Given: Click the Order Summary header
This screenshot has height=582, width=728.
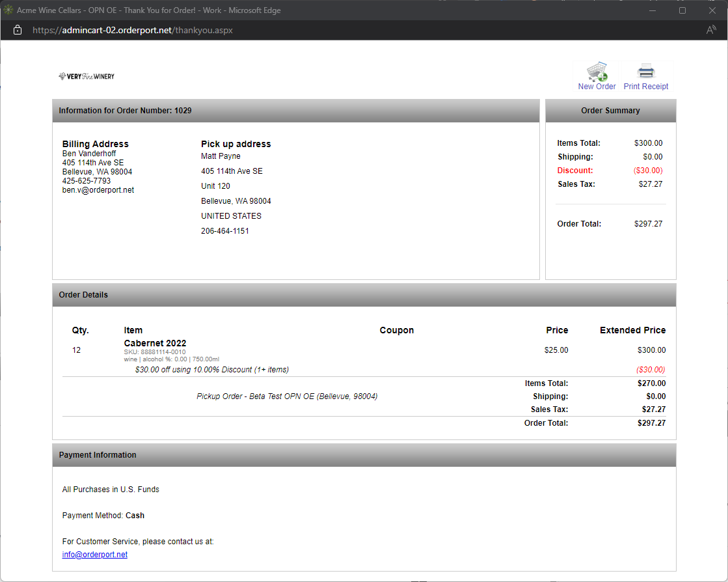Looking at the screenshot, I should point(610,110).
